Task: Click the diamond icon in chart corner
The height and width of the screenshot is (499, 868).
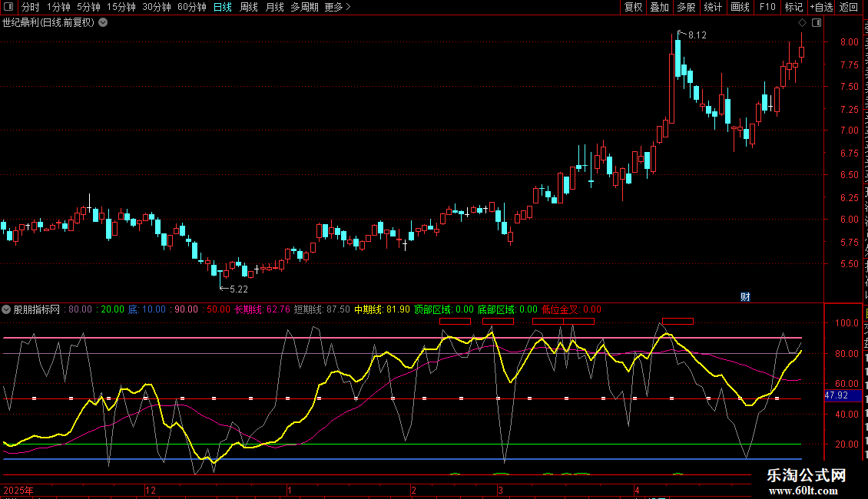Action: (802, 23)
